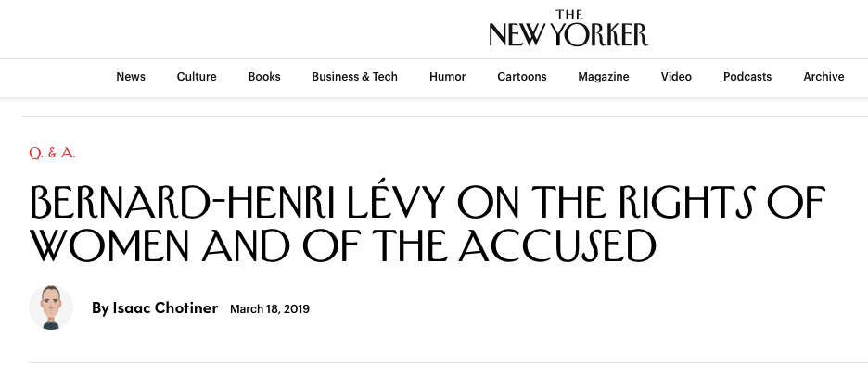The width and height of the screenshot is (868, 389).
Task: Click the March 18, 2019 publication date
Action: click(270, 308)
